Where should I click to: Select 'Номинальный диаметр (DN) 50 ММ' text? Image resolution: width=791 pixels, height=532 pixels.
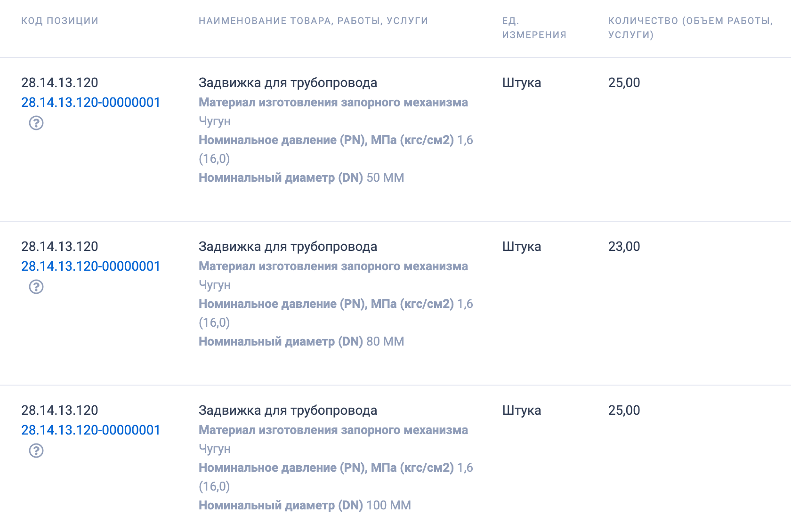pos(301,177)
